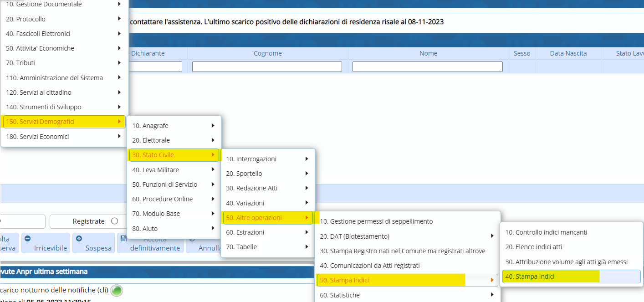Click the Cognome filter input field
644x302 pixels.
[x=267, y=67]
